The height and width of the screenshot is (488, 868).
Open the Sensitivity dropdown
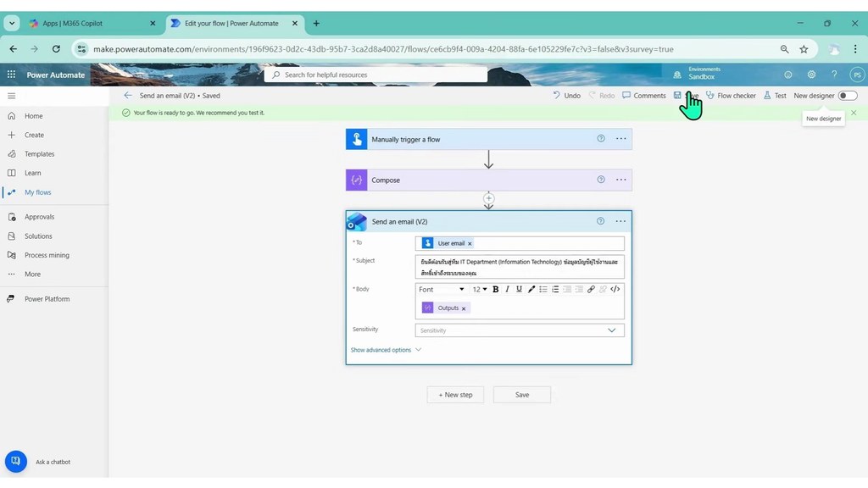[520, 330]
